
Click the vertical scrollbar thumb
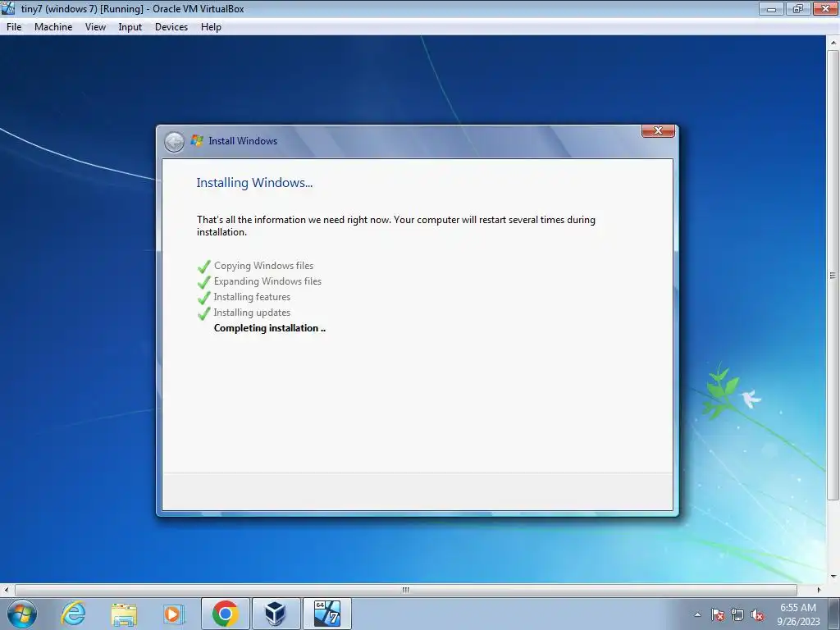click(833, 276)
